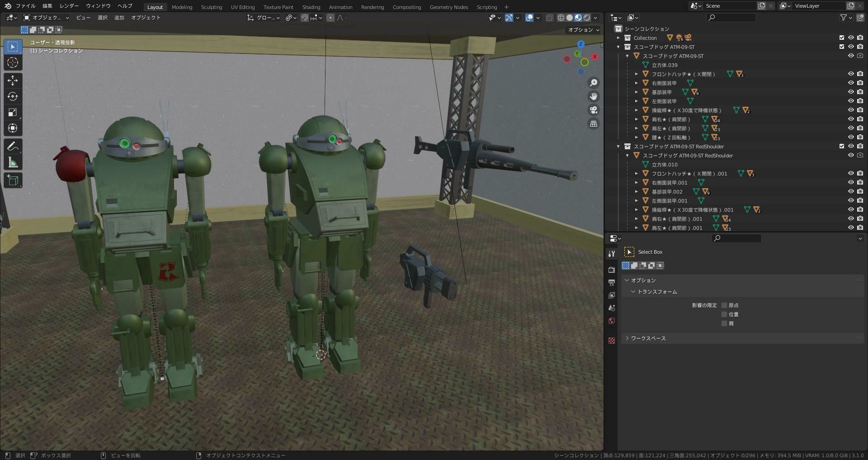Open the オプション popover in the viewport corner
This screenshot has height=460, width=868.
click(x=582, y=30)
